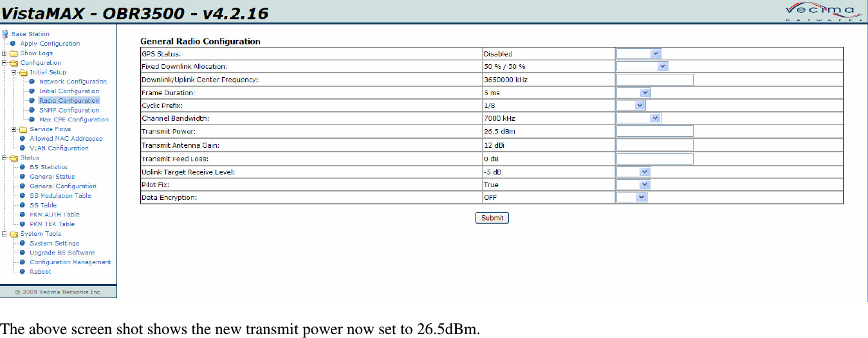Click the Initial Setup folder icon
The image size is (868, 338).
pyautogui.click(x=23, y=72)
